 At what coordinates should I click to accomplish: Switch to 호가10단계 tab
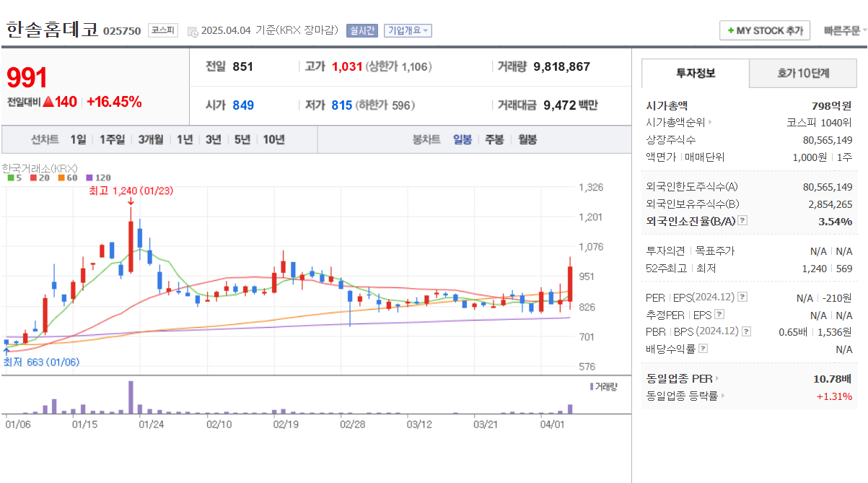pos(803,73)
